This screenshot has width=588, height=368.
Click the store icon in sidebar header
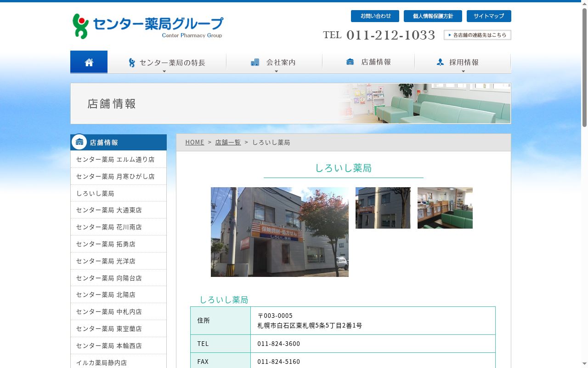79,142
